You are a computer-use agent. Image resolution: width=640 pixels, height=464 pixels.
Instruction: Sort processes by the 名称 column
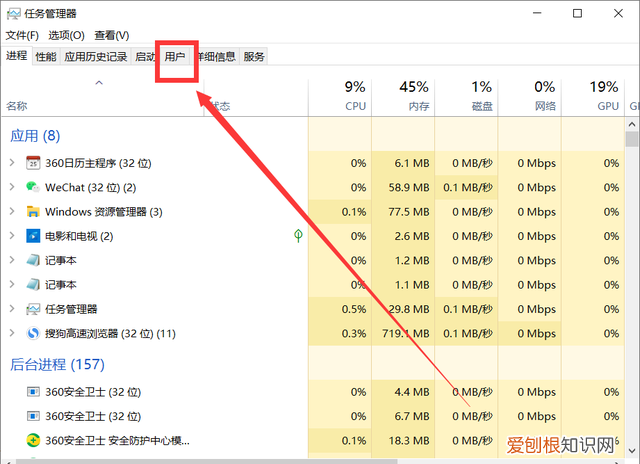click(102, 98)
